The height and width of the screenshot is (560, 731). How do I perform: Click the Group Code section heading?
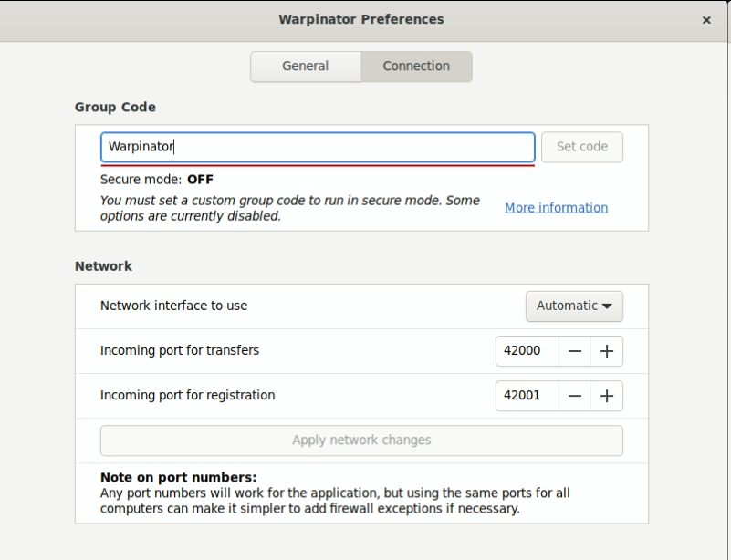tap(115, 108)
